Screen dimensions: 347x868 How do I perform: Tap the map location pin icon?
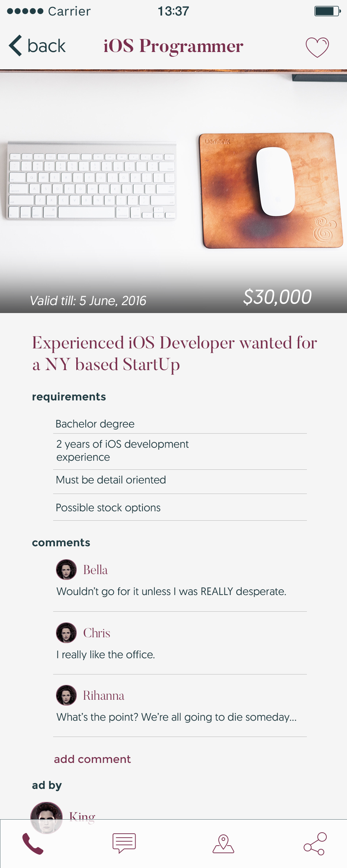click(223, 843)
